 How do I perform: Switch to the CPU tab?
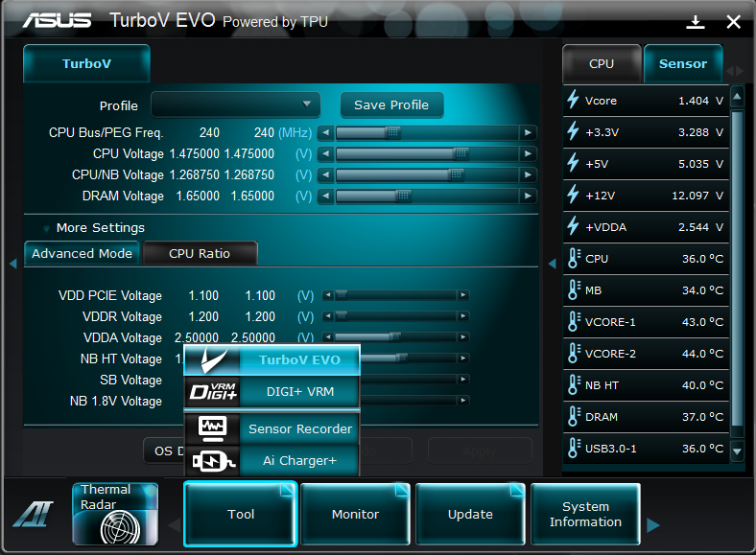click(602, 63)
